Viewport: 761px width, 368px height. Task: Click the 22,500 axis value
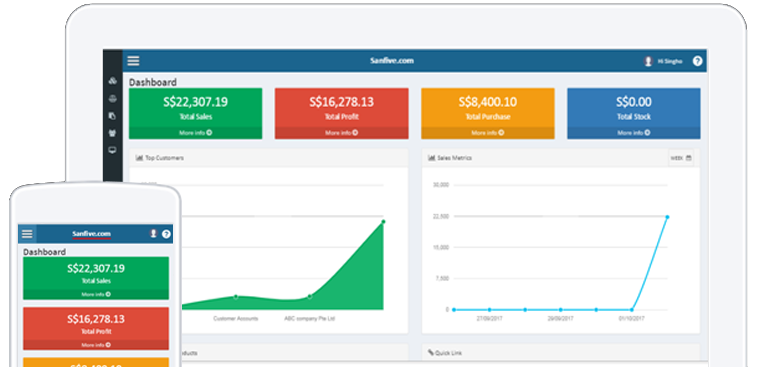click(441, 217)
